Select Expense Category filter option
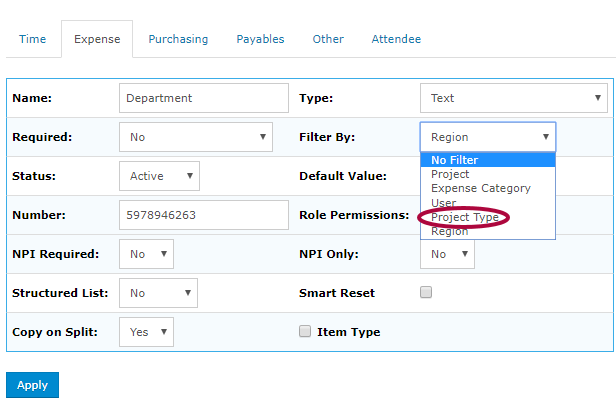Screen dimensions: 616x409 tap(488, 188)
